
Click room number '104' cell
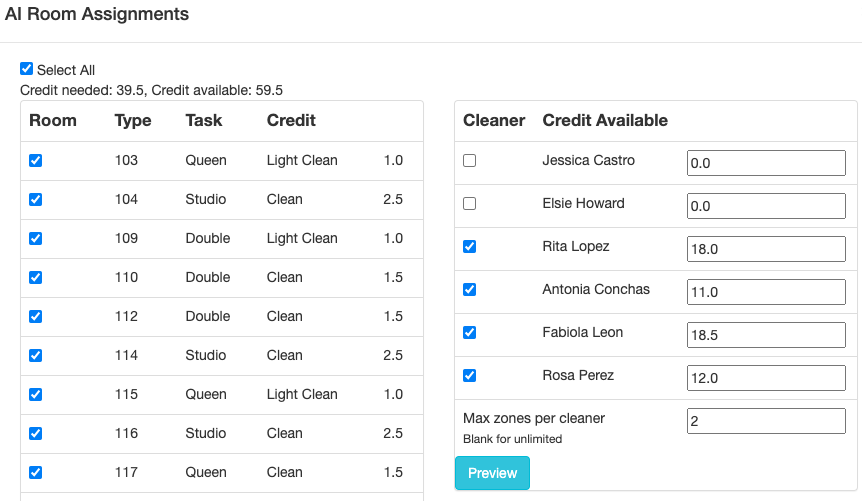(126, 200)
